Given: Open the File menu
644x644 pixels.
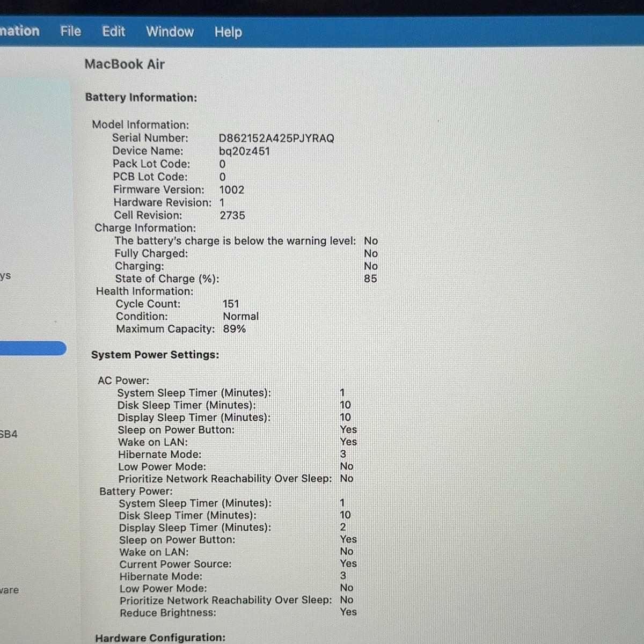Looking at the screenshot, I should (x=70, y=31).
